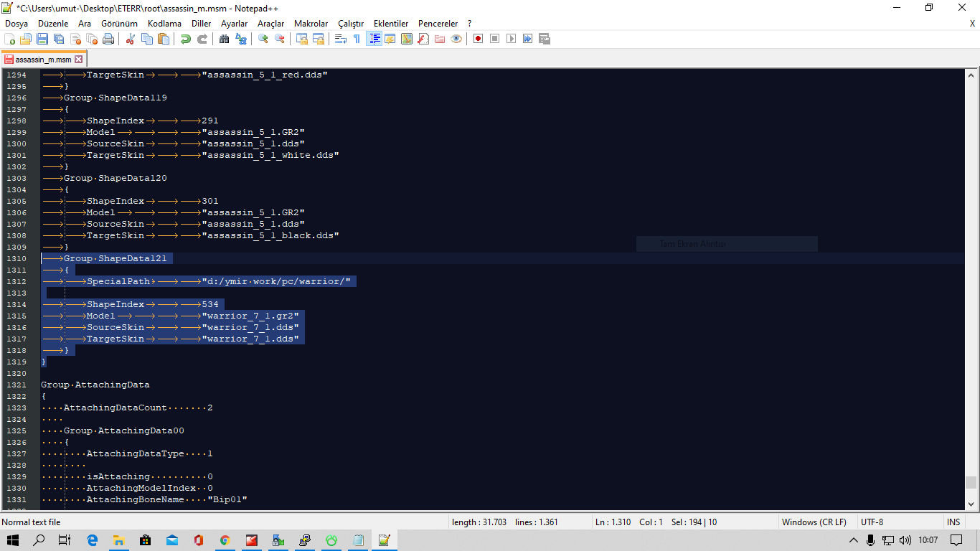Paste clipboard using the toolbar icon
Screen dimensions: 980x551
164,39
